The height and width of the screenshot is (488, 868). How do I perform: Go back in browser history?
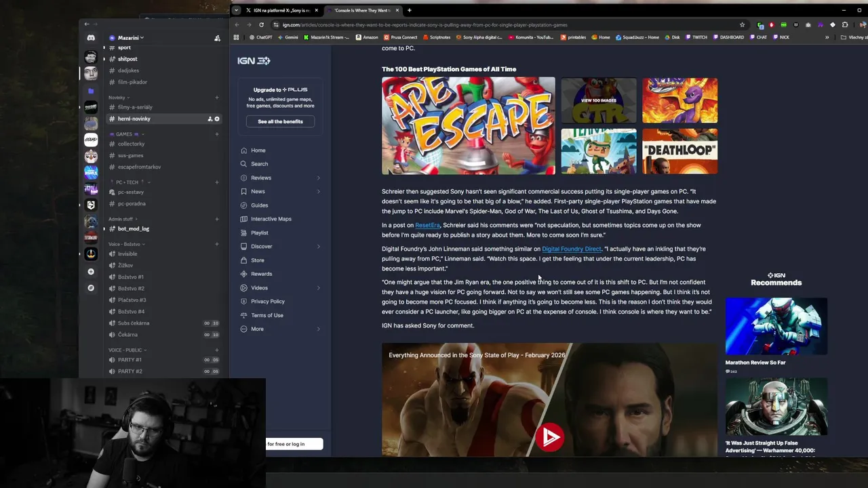tap(237, 25)
